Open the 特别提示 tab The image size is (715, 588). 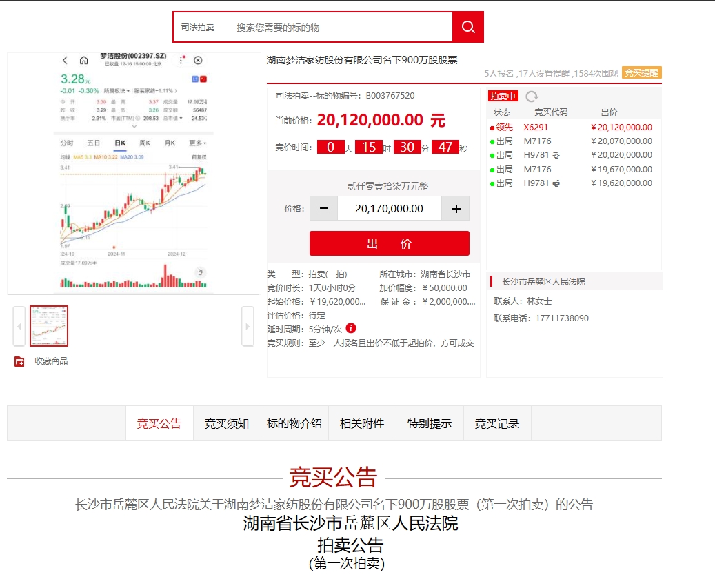click(429, 423)
